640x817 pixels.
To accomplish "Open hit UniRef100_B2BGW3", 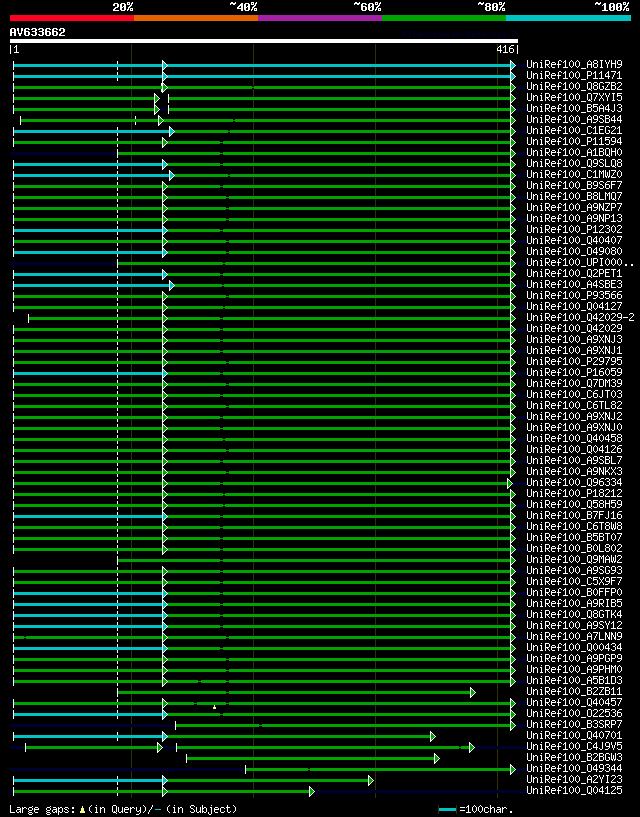I will (574, 758).
